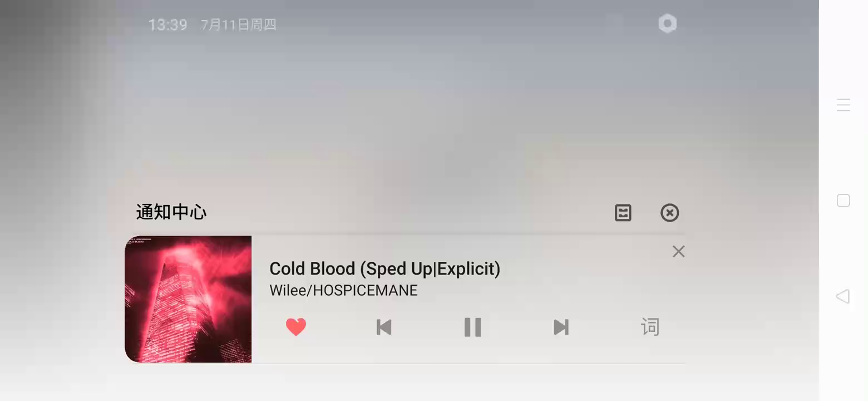Open settings via the hexagon gear icon
The width and height of the screenshot is (868, 401).
tap(667, 23)
